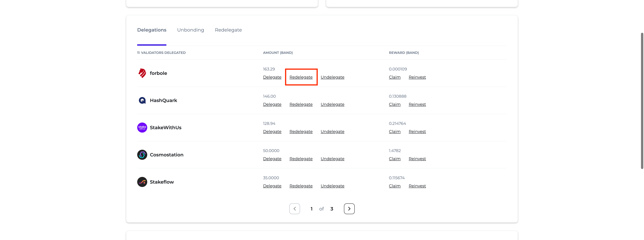Click the 1.4782 reward value
The height and width of the screenshot is (240, 644).
click(x=395, y=151)
